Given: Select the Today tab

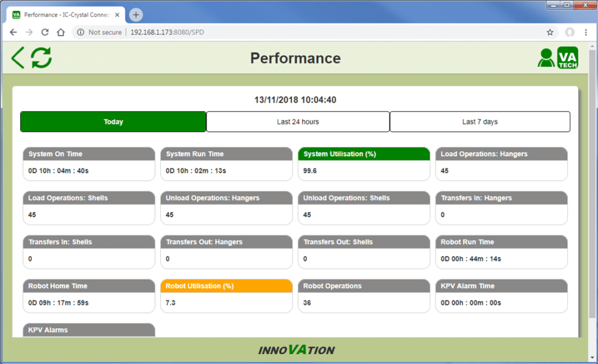Looking at the screenshot, I should point(113,122).
